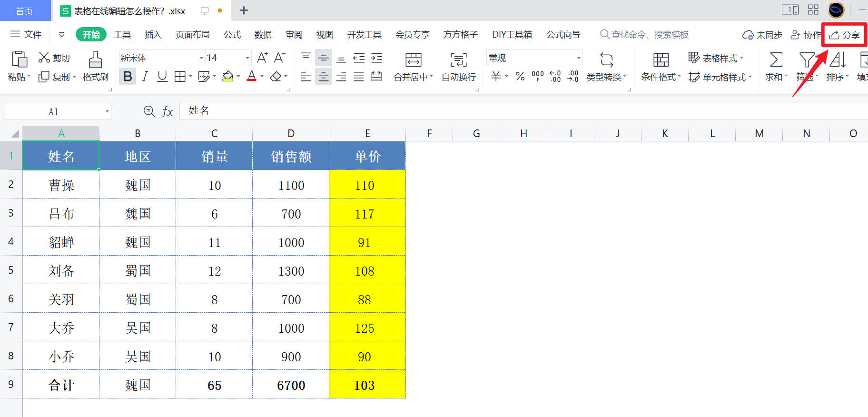This screenshot has height=417, width=868.
Task: Apply percent style format
Action: pos(520,77)
